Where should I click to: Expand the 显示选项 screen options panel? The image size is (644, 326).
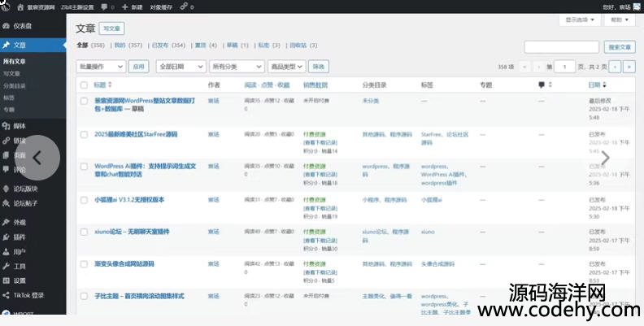point(580,20)
